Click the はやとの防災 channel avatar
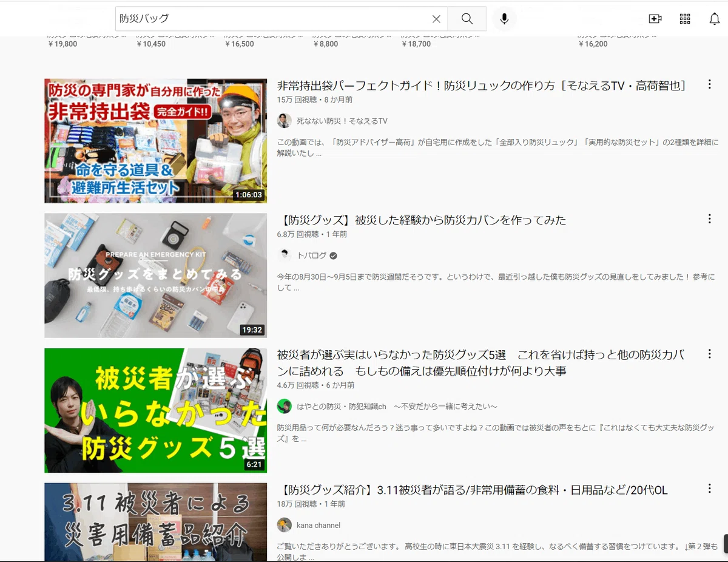 (x=285, y=406)
